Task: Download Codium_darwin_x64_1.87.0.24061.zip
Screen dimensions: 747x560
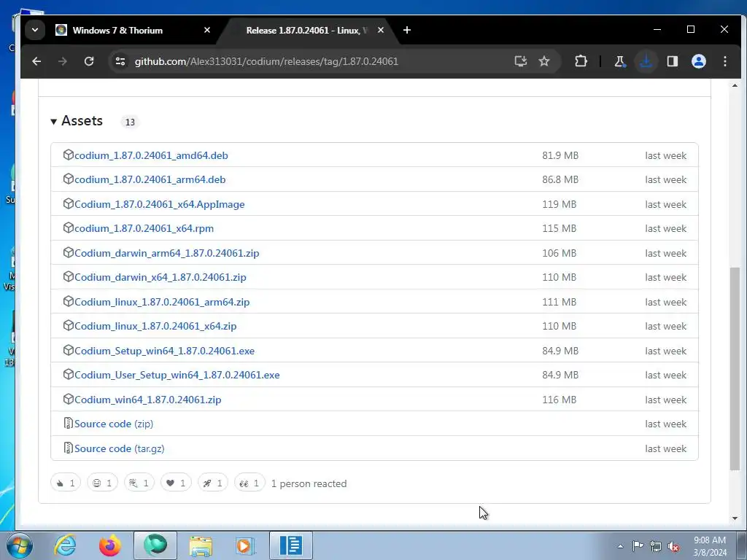Action: [160, 277]
